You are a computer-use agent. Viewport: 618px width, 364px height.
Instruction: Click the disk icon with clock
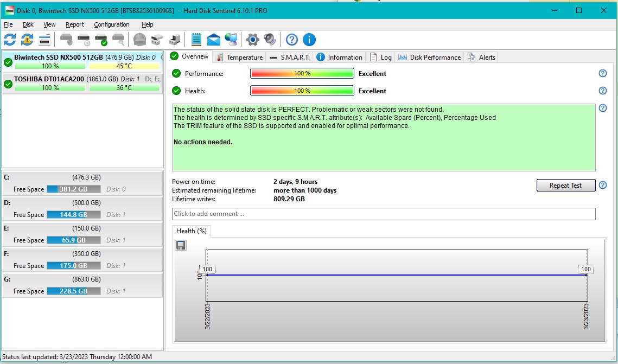pos(84,40)
